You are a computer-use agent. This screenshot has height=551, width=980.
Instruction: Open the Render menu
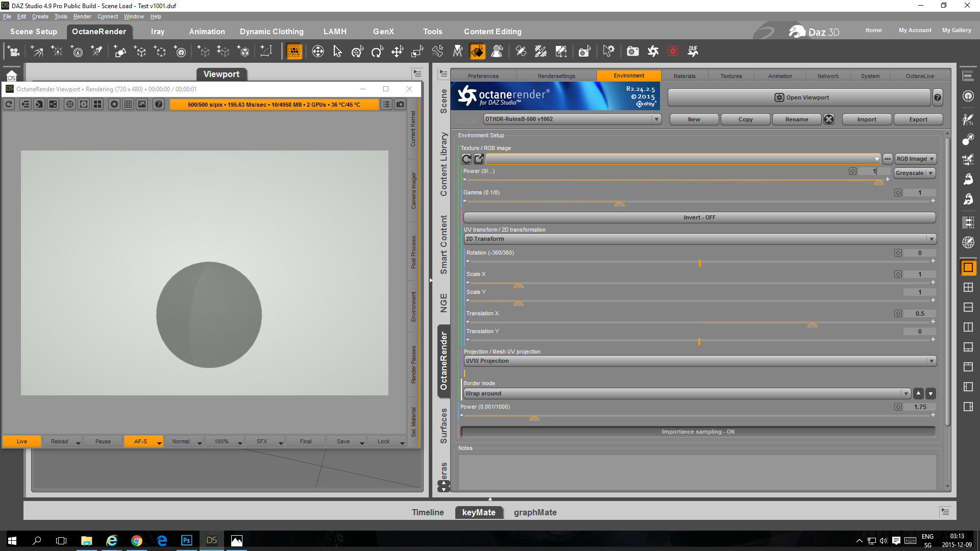tap(82, 16)
